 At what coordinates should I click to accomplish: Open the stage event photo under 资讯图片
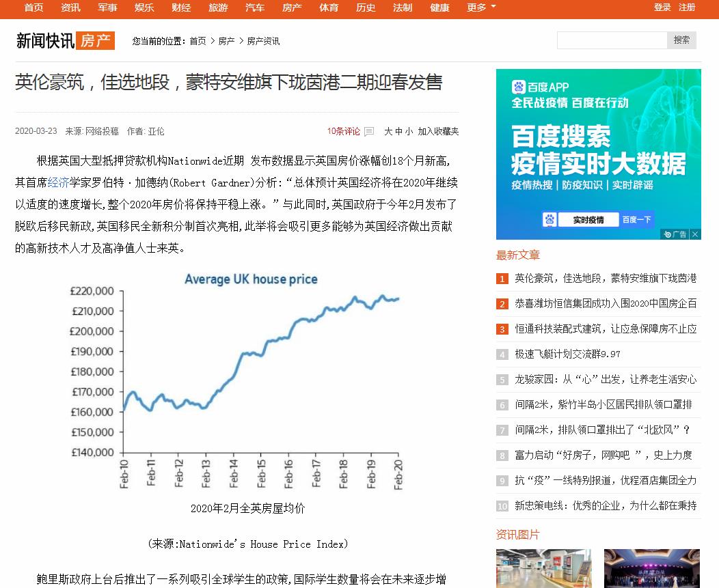(x=652, y=568)
